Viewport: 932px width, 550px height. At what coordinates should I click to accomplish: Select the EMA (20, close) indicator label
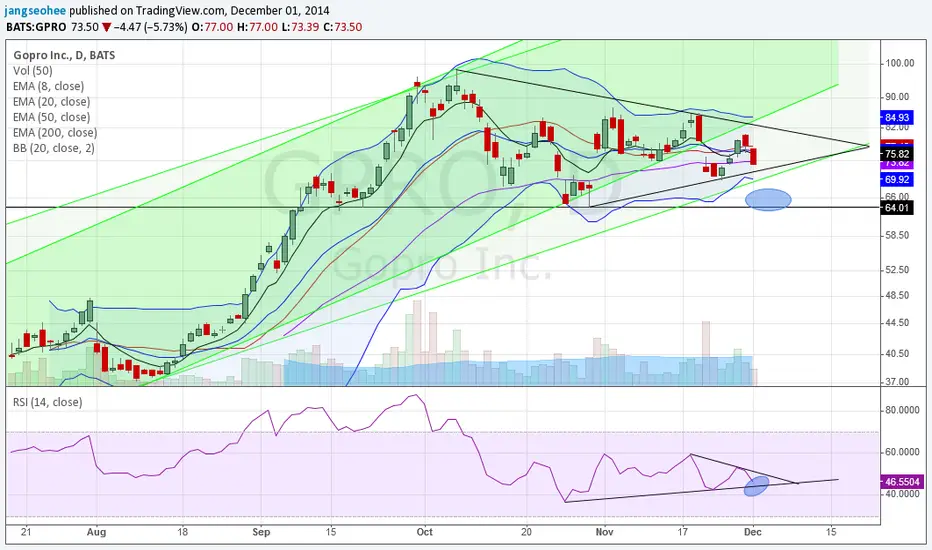pyautogui.click(x=52, y=102)
